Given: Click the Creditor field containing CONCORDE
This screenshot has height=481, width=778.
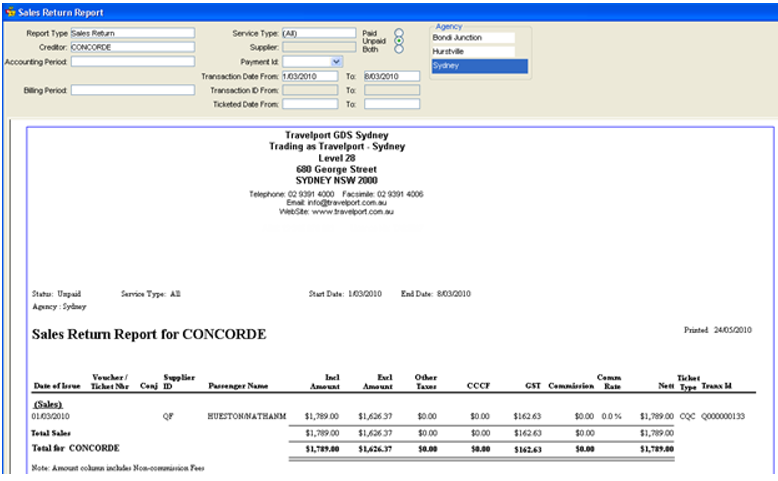Looking at the screenshot, I should (x=132, y=47).
